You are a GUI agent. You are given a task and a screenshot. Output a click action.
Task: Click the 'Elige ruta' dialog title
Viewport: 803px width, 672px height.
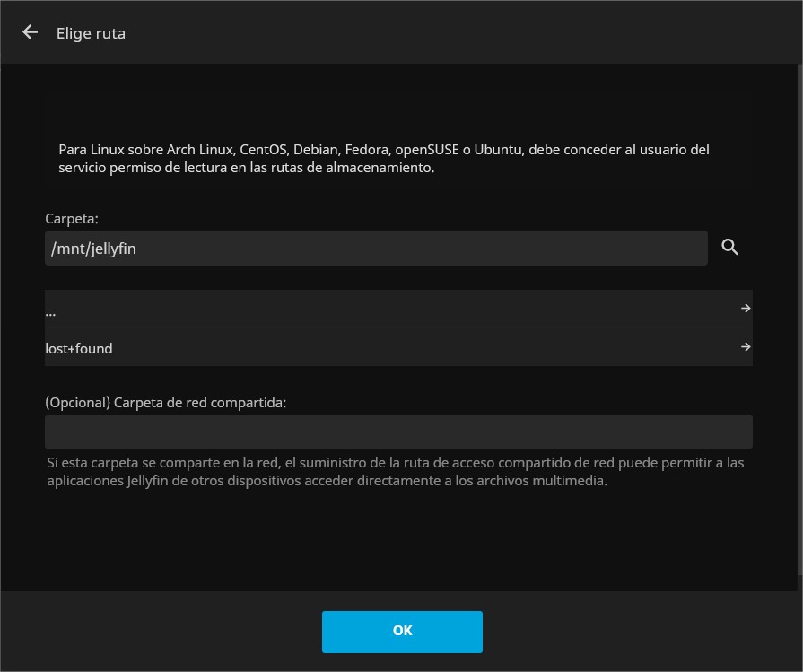pyautogui.click(x=91, y=33)
